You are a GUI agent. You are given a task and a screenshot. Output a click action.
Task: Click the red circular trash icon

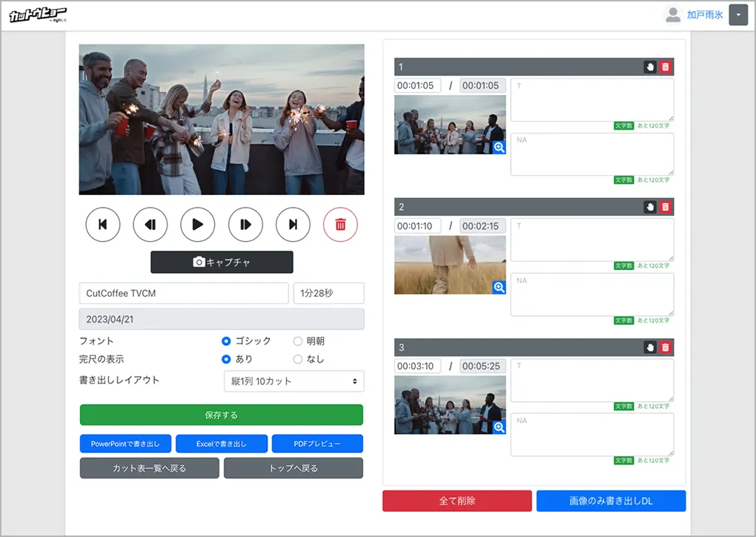click(x=340, y=225)
